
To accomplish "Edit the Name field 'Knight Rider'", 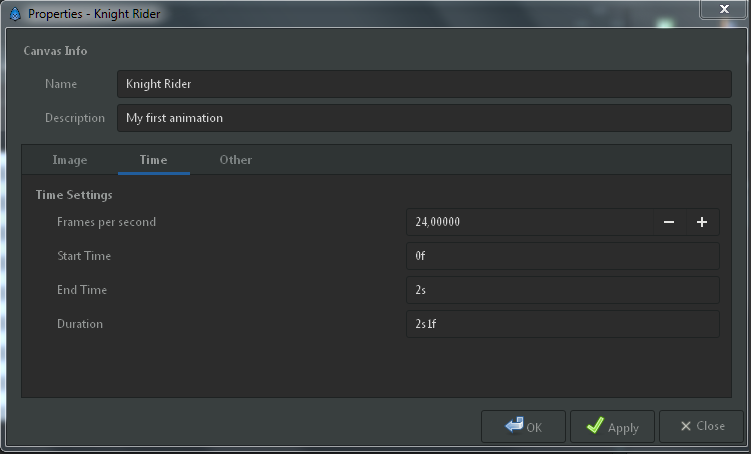I will click(x=424, y=84).
